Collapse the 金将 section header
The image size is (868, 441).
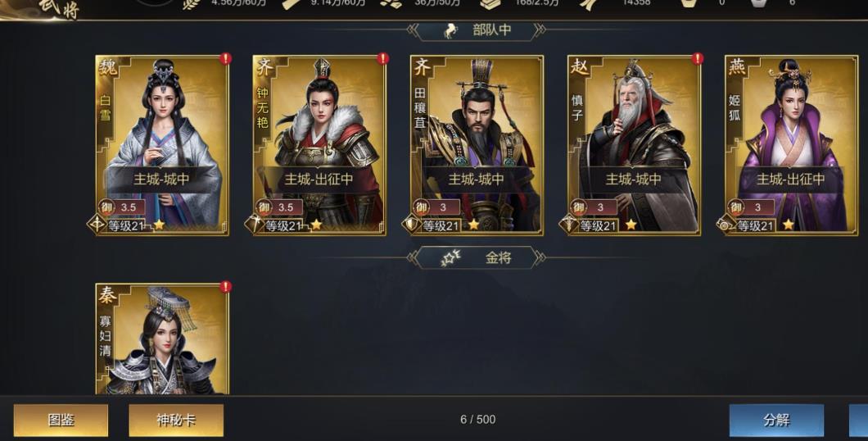(x=477, y=257)
